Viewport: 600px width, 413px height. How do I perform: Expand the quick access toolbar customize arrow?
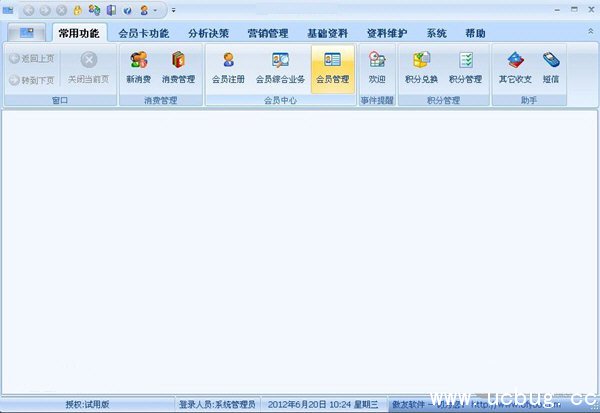coord(173,10)
